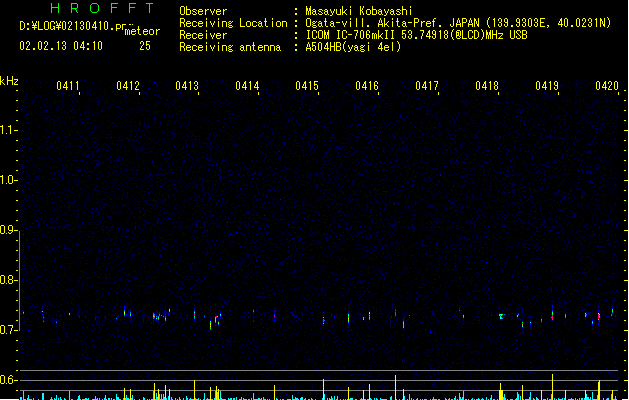Click the Receiver field label
The height and width of the screenshot is (400, 629).
pyautogui.click(x=203, y=35)
